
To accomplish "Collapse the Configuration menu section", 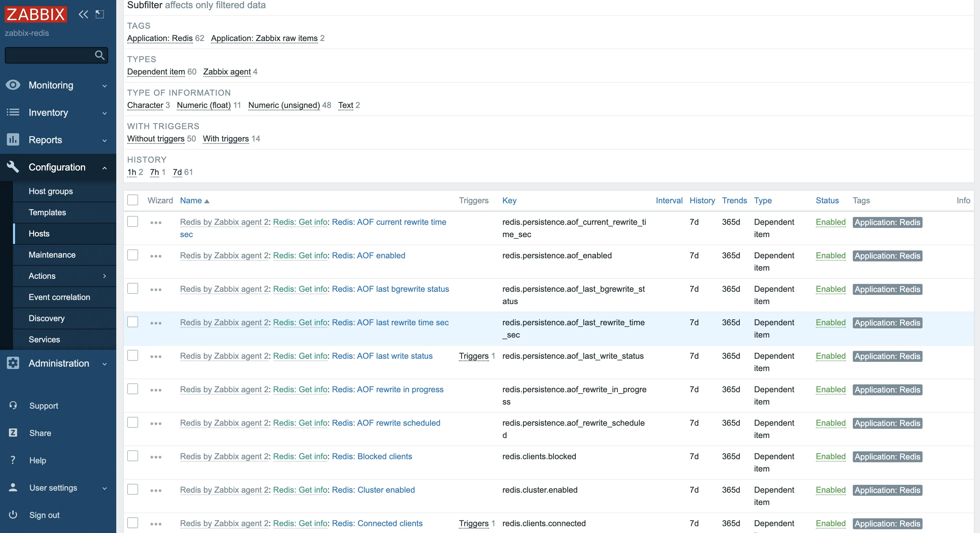I will (x=58, y=167).
